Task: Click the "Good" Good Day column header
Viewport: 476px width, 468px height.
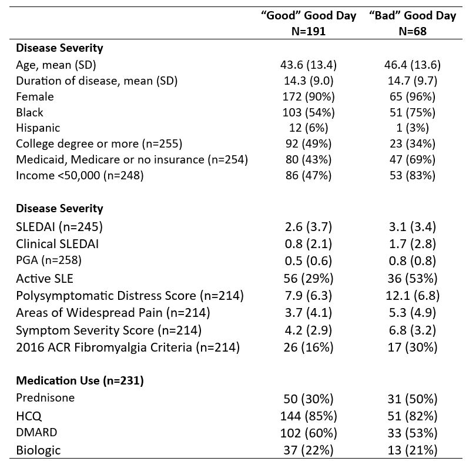Action: pos(309,16)
